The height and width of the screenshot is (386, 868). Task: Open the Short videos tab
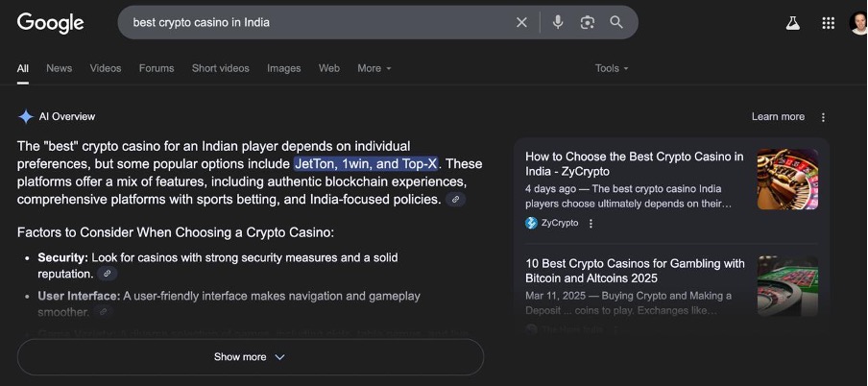220,68
